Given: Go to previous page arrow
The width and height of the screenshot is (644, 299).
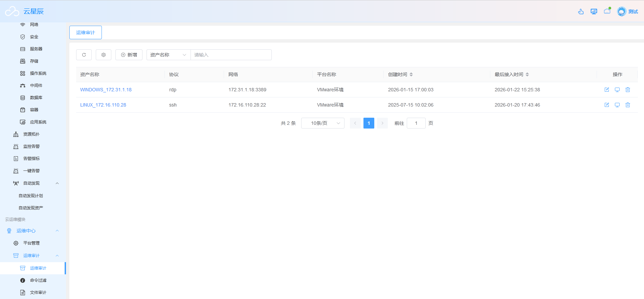Looking at the screenshot, I should coord(355,123).
